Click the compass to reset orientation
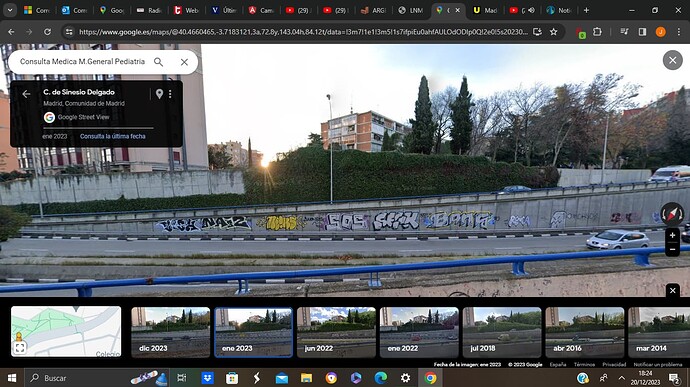Image resolution: width=690 pixels, height=387 pixels. pyautogui.click(x=672, y=214)
